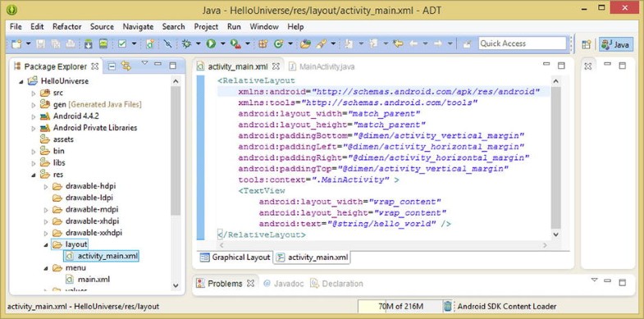Click the Open Type icon
This screenshot has height=319, width=644.
[305, 43]
